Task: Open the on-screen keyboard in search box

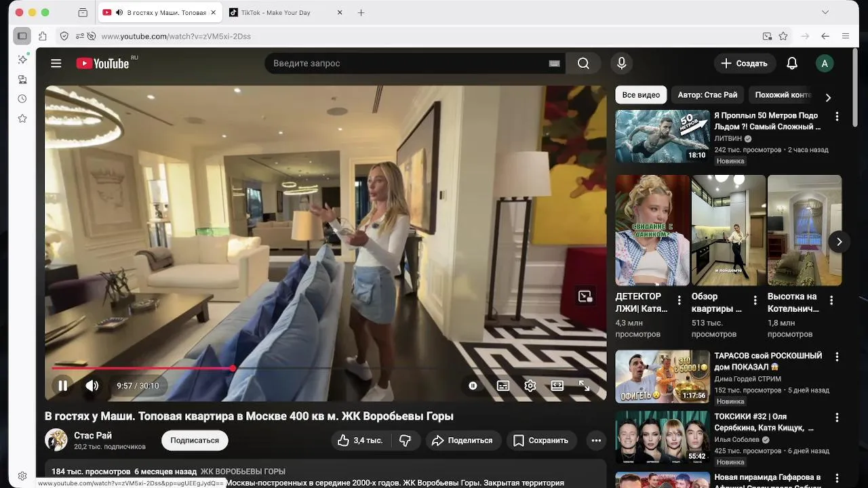Action: [554, 63]
